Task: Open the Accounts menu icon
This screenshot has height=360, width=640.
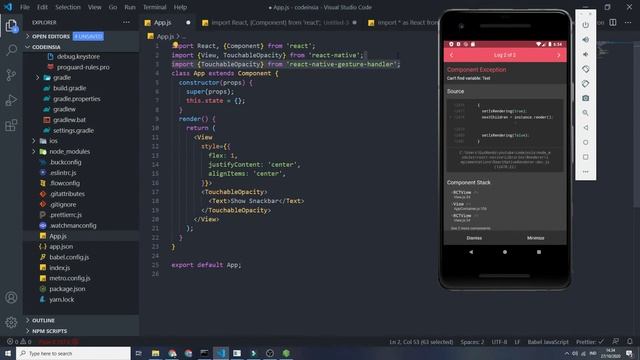Action: 11,298
